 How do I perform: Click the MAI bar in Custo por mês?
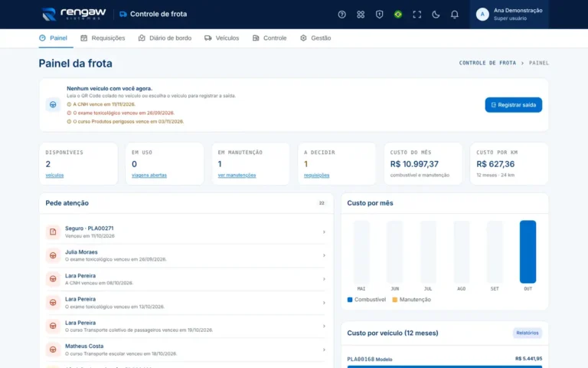coord(361,251)
